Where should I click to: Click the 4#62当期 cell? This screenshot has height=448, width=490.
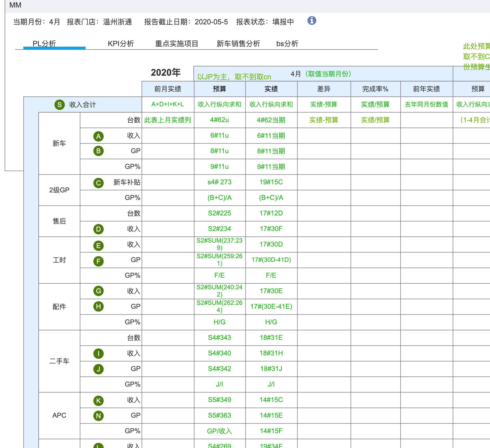[x=271, y=120]
